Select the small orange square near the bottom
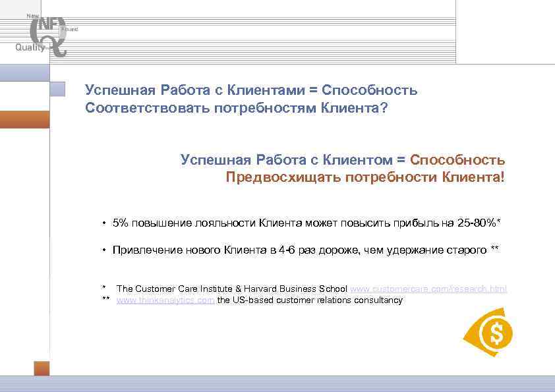Screen dimensions: 555x392 pos(42,370)
